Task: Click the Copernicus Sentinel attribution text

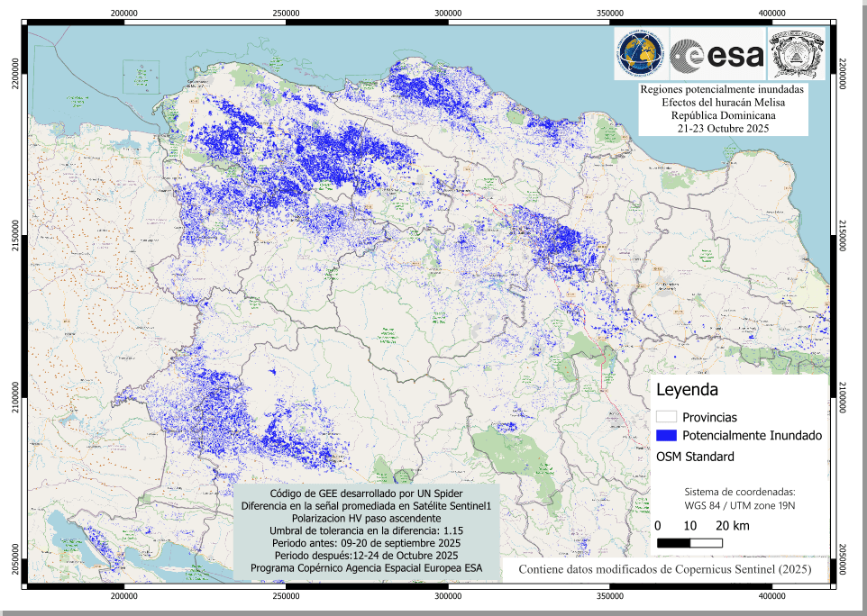Action: [665, 569]
